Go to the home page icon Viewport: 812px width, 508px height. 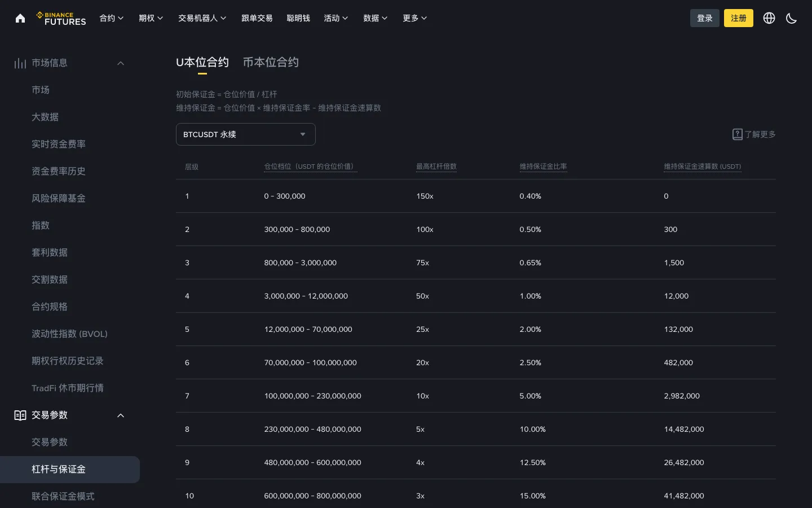coord(20,18)
